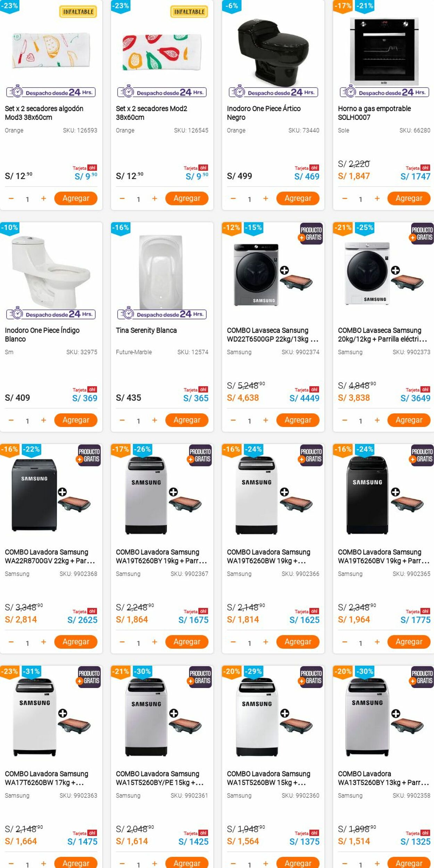The height and width of the screenshot is (868, 434).
Task: Click Despacho desde 24 Hrs badge on Horno
Action: pos(385,92)
